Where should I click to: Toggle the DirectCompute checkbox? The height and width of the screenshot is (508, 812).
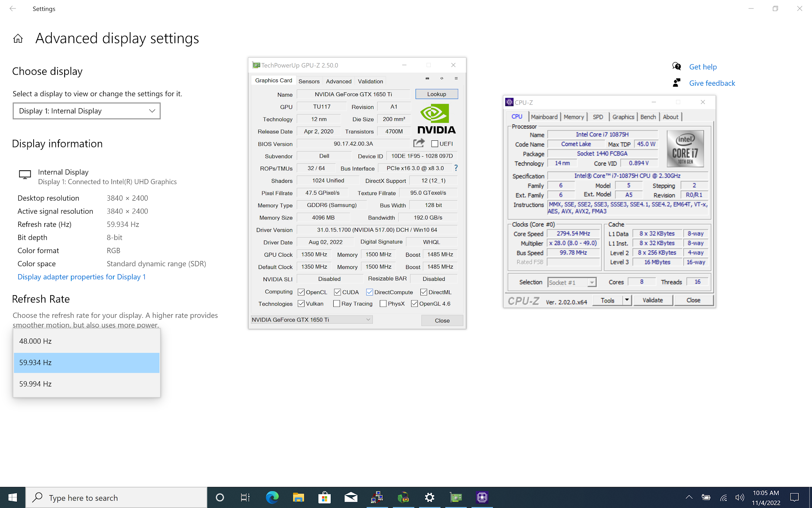[x=369, y=292]
